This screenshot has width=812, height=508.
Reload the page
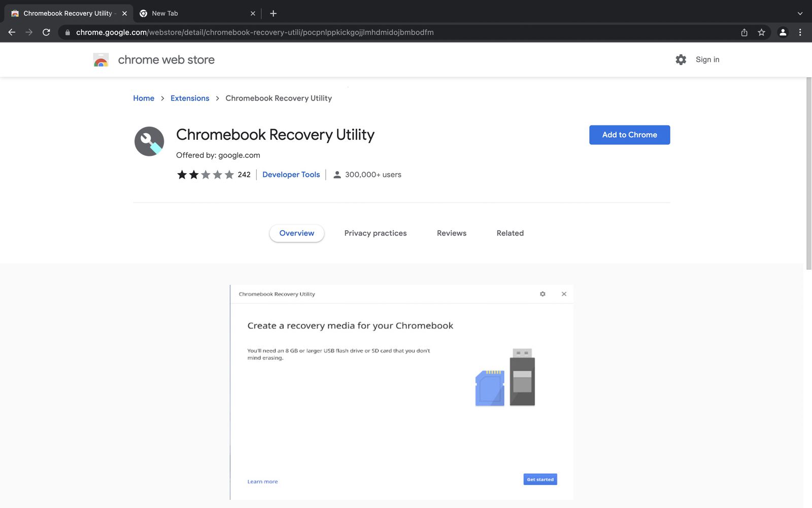pos(46,33)
